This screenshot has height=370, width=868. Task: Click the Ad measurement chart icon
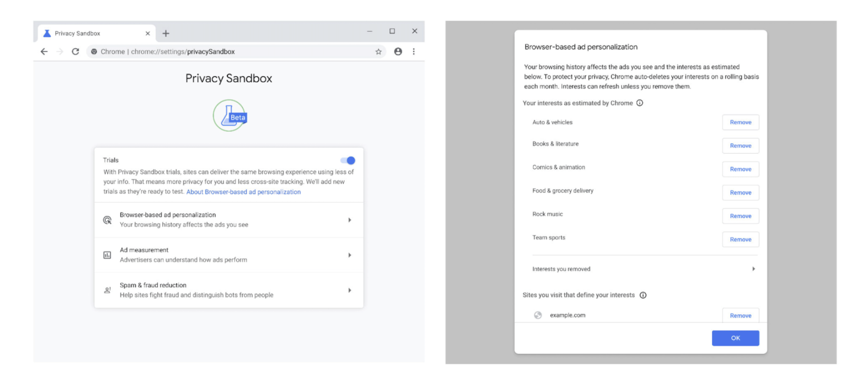(107, 255)
